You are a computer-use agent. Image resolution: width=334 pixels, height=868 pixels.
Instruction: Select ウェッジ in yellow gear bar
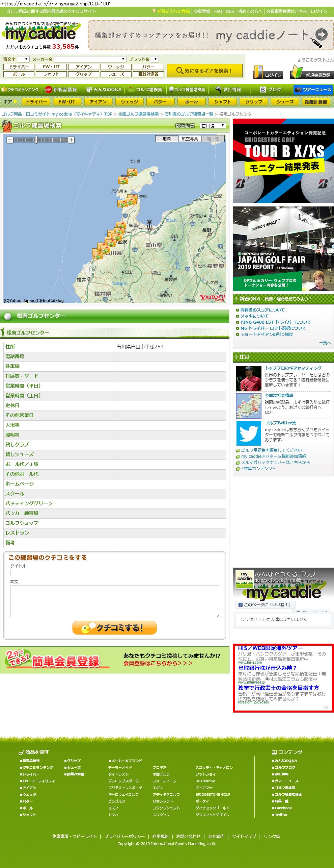coord(129,102)
